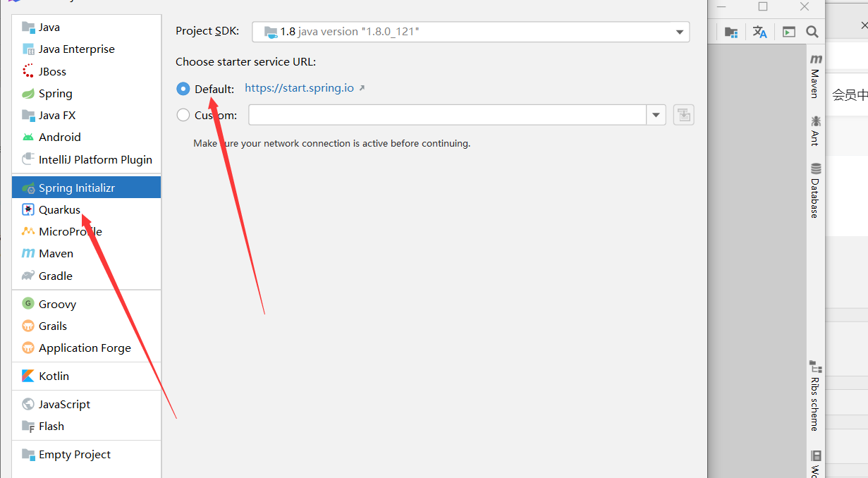The width and height of the screenshot is (868, 478).
Task: Select the Quarkus project type
Action: 60,209
